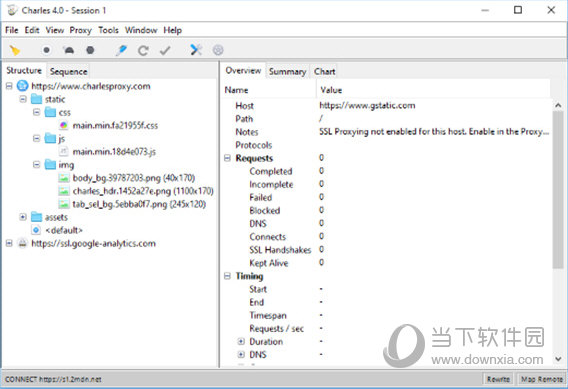Open the Proxy menu

pos(80,30)
